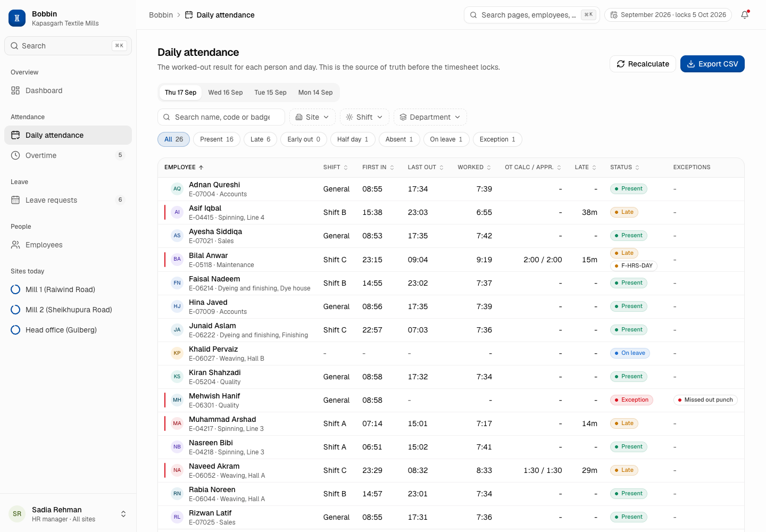Switch to the Tue 15 Sep tab

point(270,93)
